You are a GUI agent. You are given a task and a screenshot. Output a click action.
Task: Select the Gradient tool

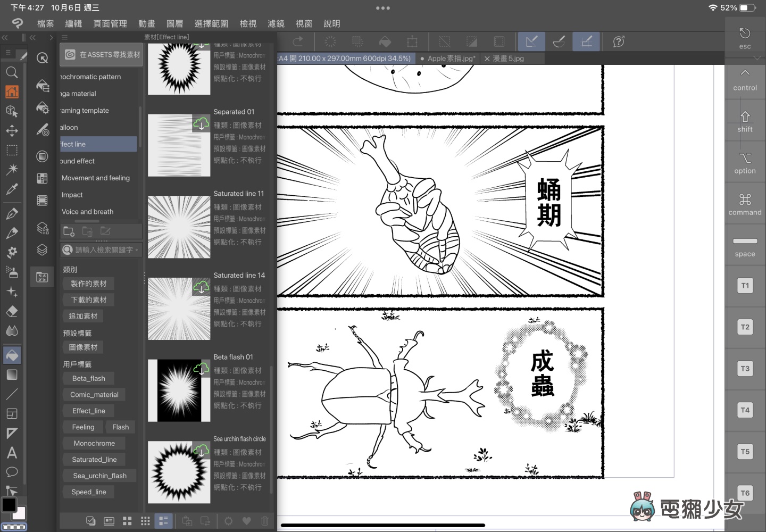click(x=12, y=375)
